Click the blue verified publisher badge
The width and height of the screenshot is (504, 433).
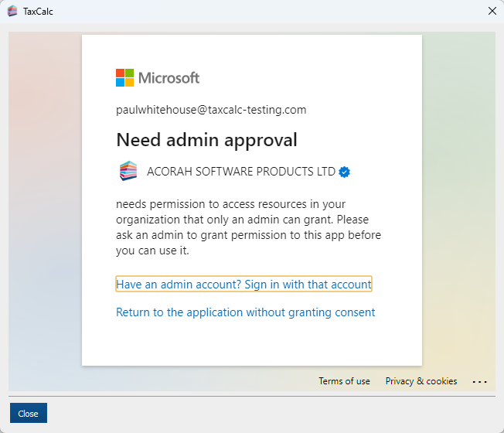coord(345,172)
